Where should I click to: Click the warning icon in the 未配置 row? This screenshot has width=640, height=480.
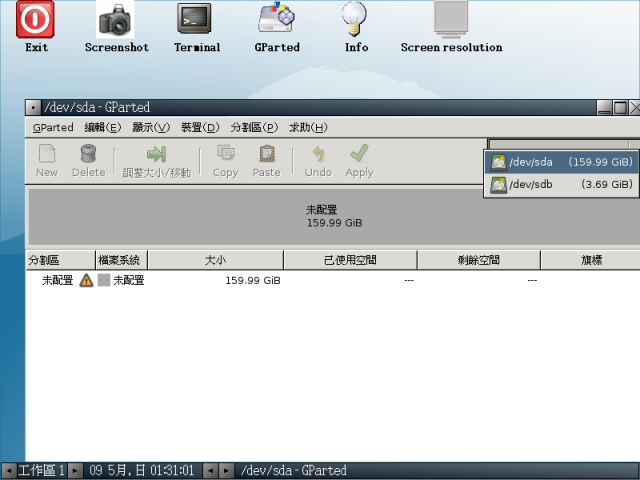pos(86,280)
